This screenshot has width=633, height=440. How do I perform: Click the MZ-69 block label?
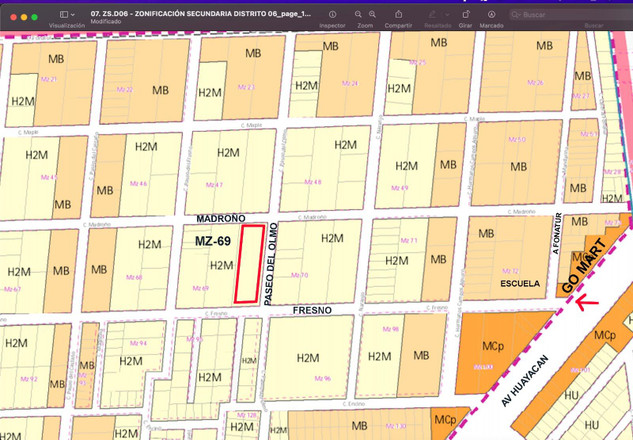point(212,242)
